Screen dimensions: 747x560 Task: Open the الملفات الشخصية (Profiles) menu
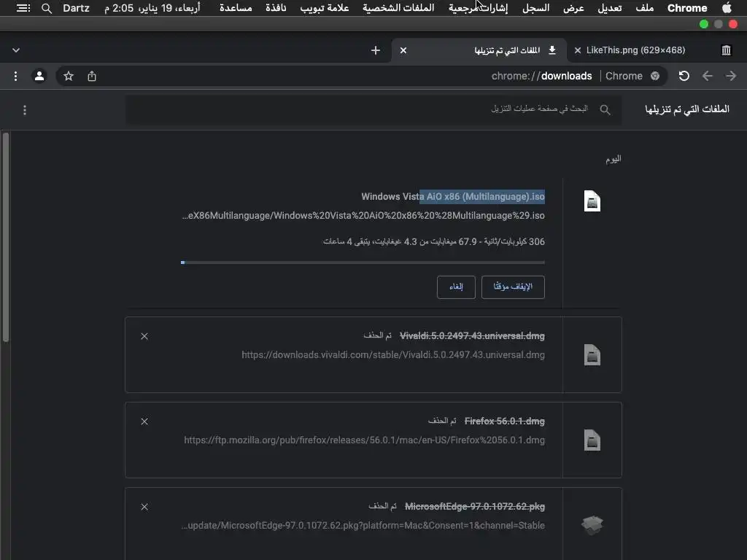pyautogui.click(x=398, y=8)
